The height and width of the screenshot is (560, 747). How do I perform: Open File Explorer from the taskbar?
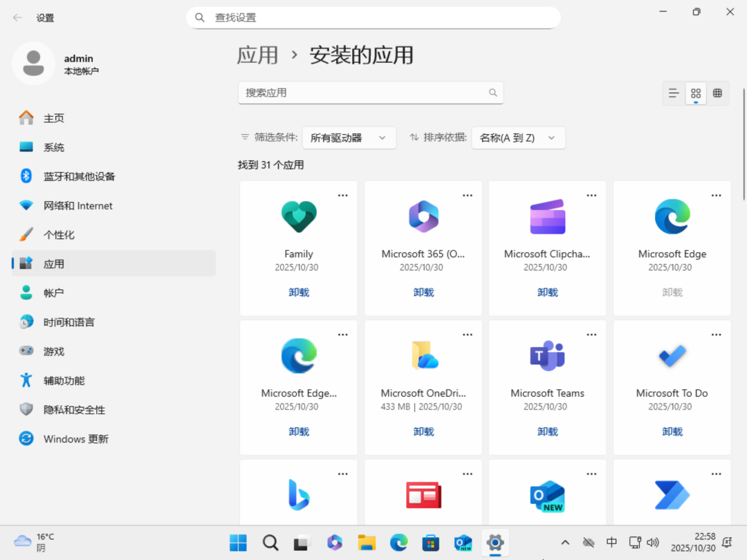[x=367, y=543]
